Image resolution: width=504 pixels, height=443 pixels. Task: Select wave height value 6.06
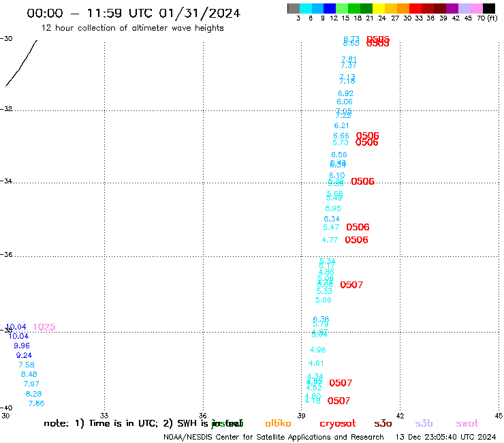click(345, 102)
